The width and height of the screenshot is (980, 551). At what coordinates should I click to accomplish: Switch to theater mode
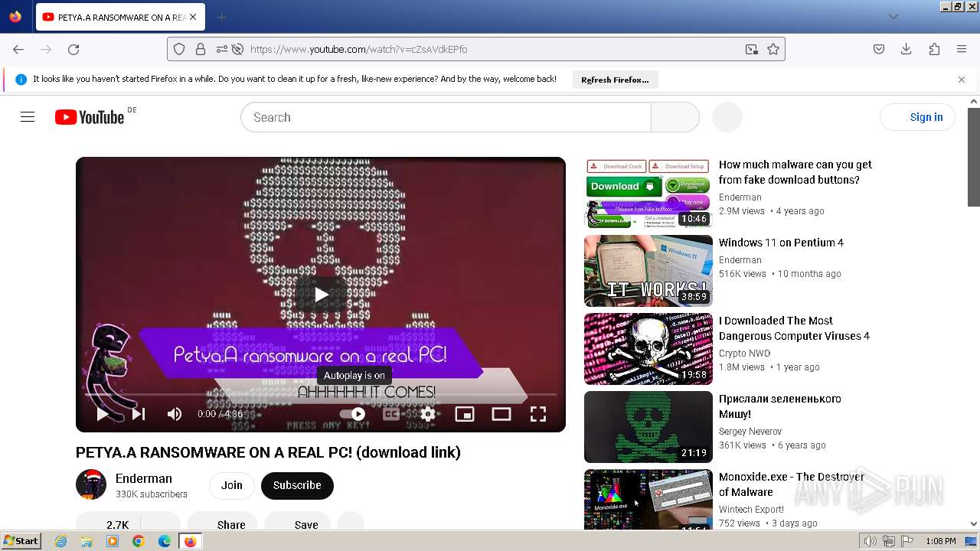pos(501,414)
